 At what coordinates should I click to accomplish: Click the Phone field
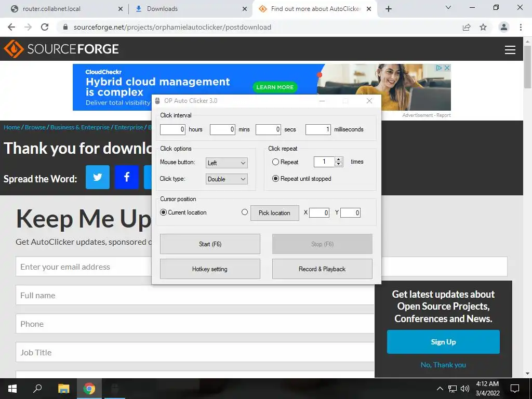pyautogui.click(x=195, y=324)
